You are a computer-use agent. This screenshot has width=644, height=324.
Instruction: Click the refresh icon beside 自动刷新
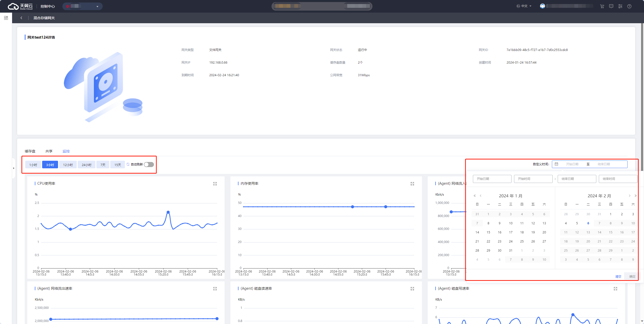click(128, 164)
